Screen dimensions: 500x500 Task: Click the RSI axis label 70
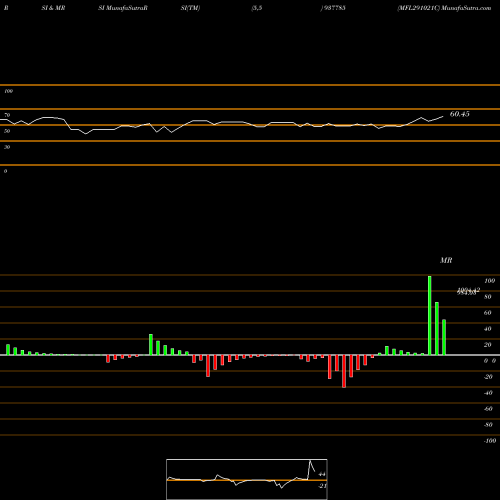click(7, 115)
